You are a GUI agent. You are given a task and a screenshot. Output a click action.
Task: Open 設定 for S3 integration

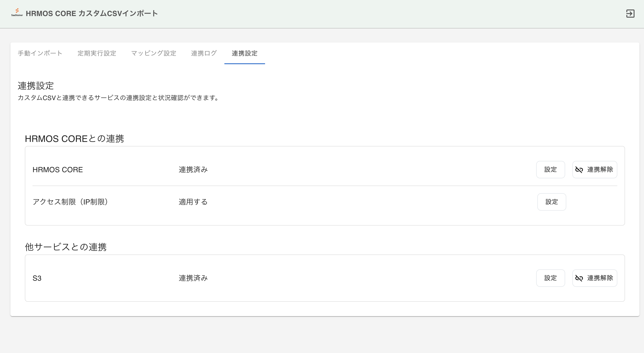click(550, 278)
